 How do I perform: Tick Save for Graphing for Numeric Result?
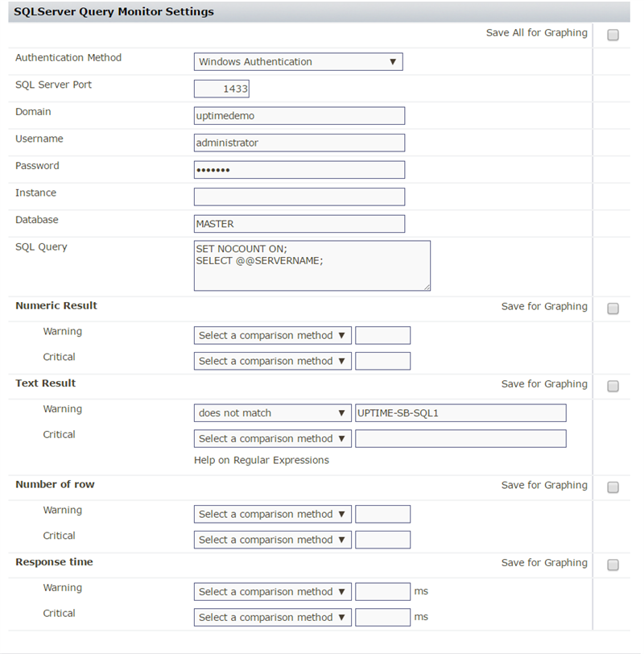[613, 308]
